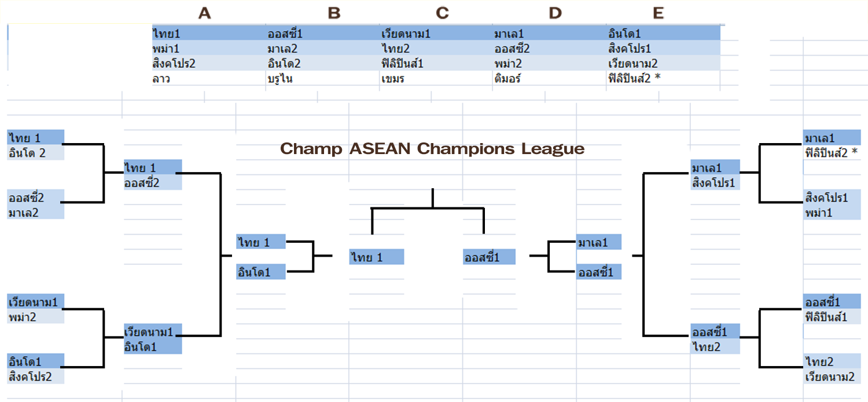Select column header A above the groups

click(x=204, y=13)
